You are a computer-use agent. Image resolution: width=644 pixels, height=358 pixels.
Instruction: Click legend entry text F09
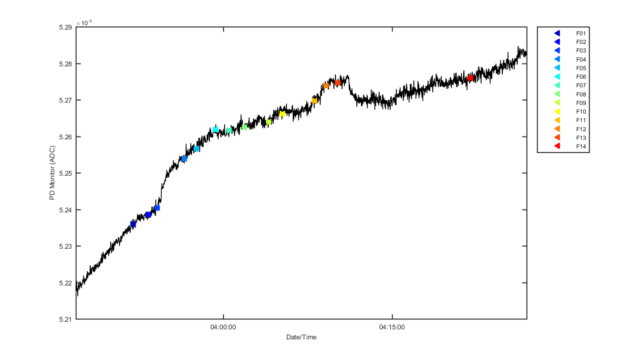pyautogui.click(x=581, y=103)
